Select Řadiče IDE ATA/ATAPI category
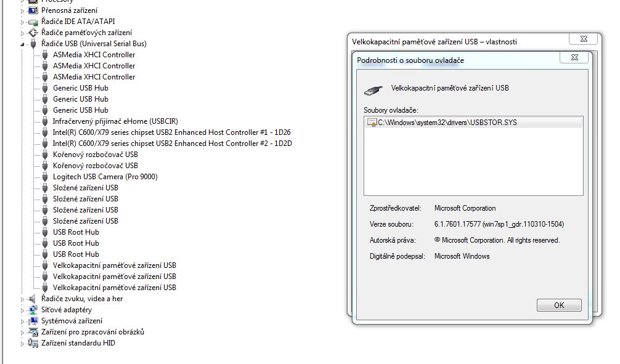 click(x=78, y=22)
